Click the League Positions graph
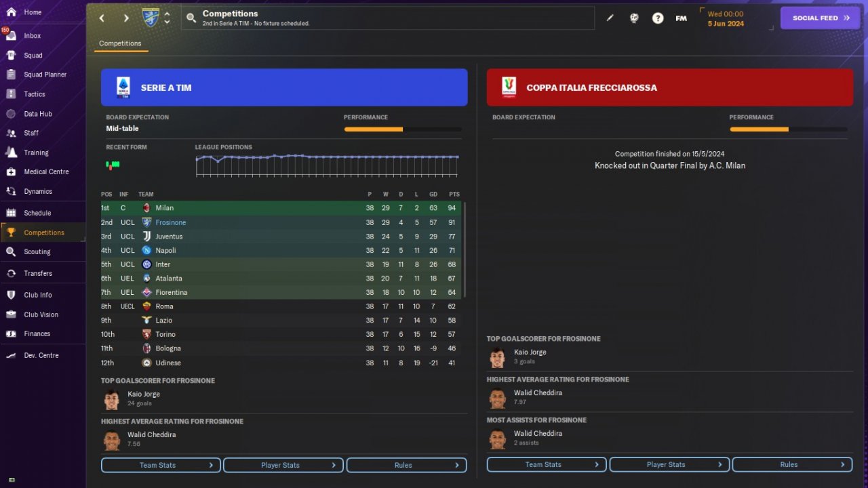 (328, 165)
